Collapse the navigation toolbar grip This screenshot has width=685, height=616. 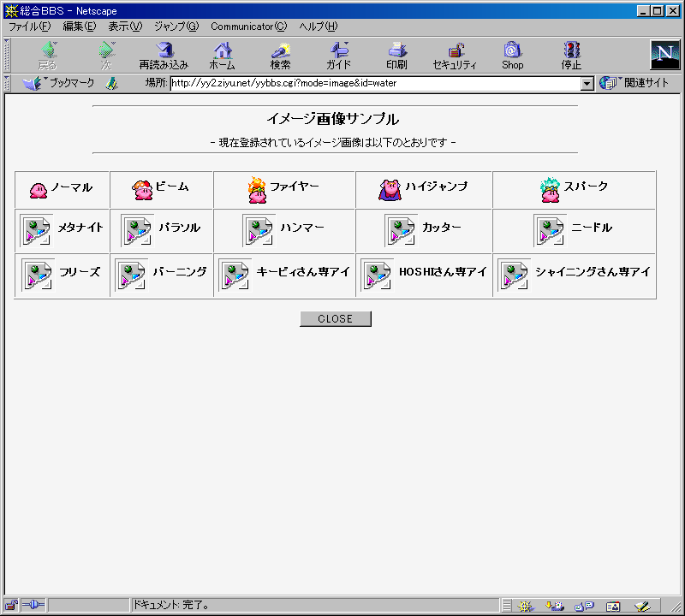[7, 56]
